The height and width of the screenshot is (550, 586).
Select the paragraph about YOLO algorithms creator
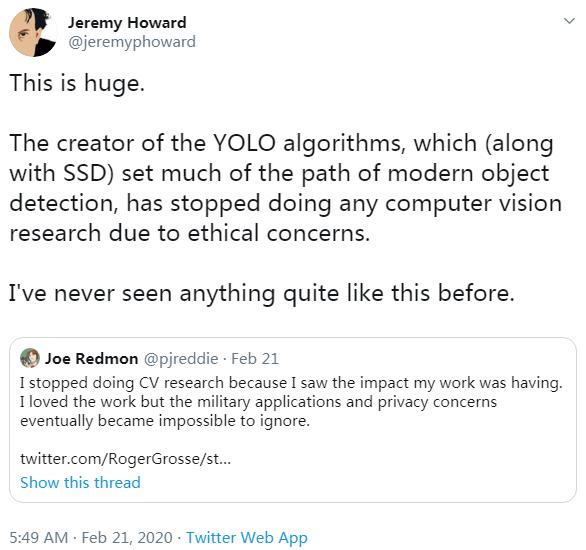(x=286, y=188)
